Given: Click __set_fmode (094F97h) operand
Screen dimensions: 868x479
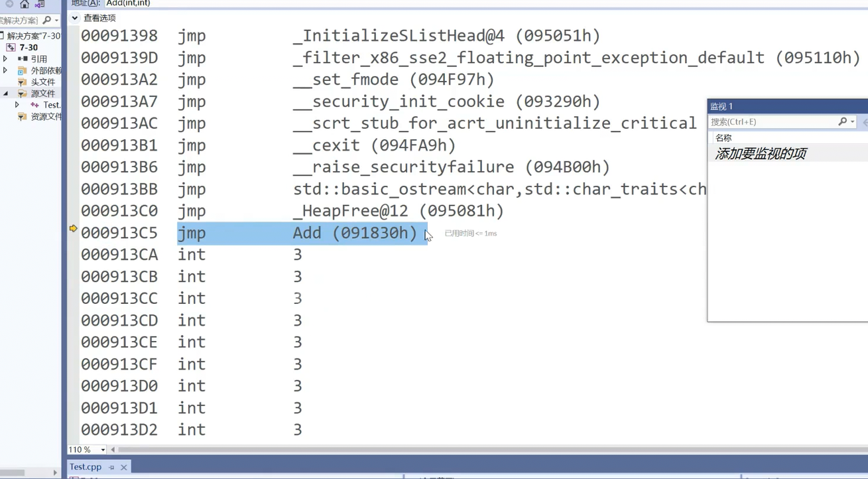Looking at the screenshot, I should pyautogui.click(x=394, y=80).
